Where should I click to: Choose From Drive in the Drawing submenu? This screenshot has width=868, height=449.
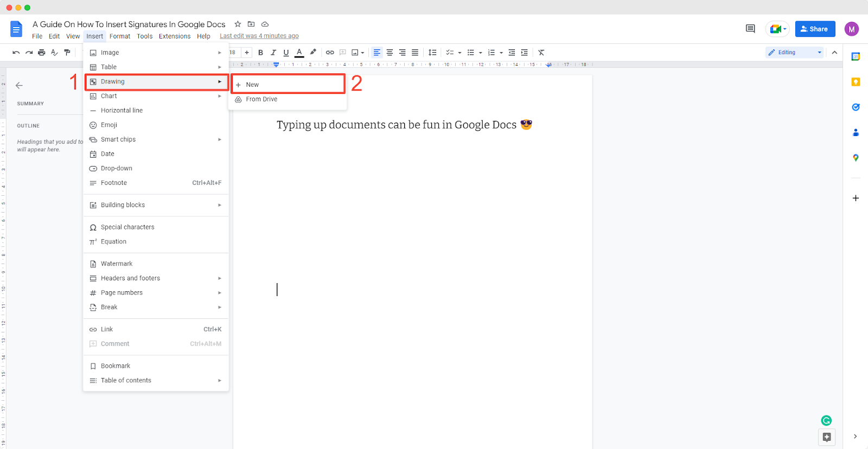tap(288, 99)
